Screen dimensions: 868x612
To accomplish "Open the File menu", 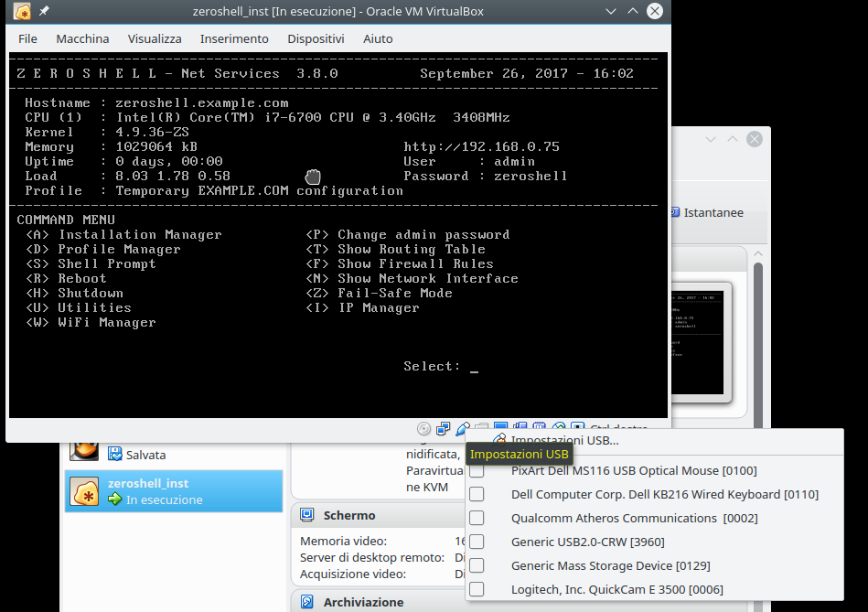I will (x=27, y=38).
